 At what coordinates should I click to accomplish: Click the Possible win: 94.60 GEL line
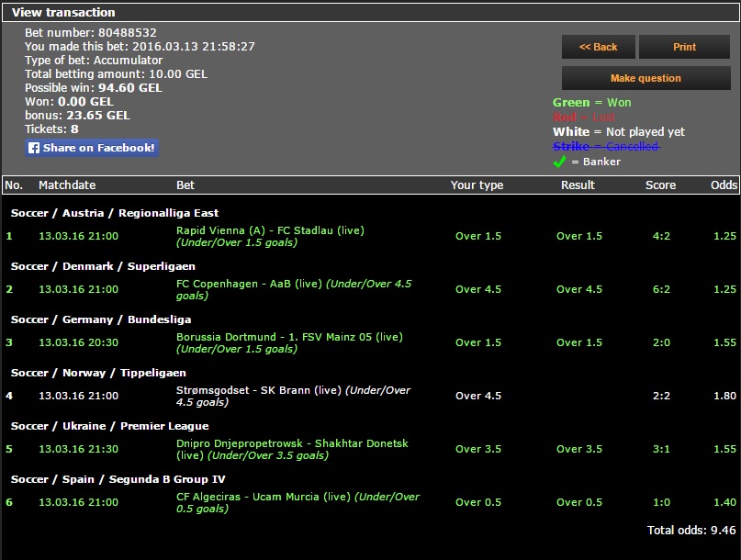(93, 88)
